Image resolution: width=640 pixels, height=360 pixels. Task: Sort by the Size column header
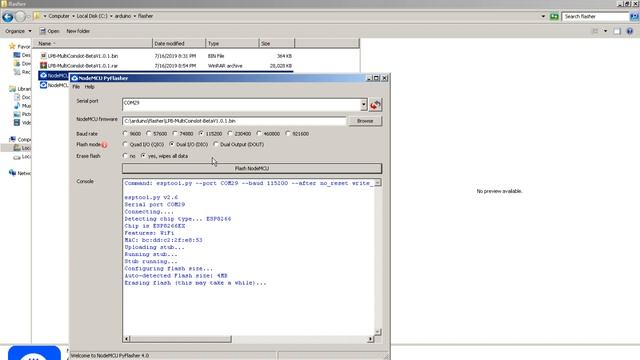(x=276, y=43)
